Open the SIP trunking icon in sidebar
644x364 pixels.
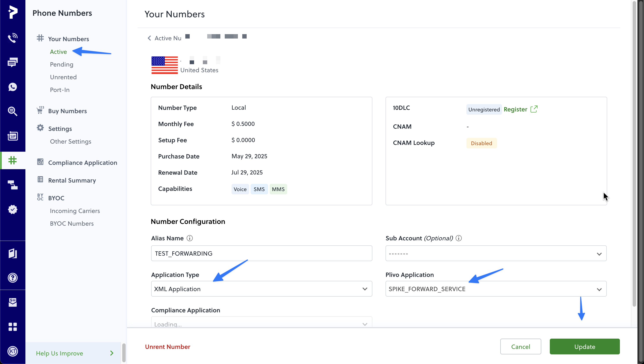pos(12,136)
